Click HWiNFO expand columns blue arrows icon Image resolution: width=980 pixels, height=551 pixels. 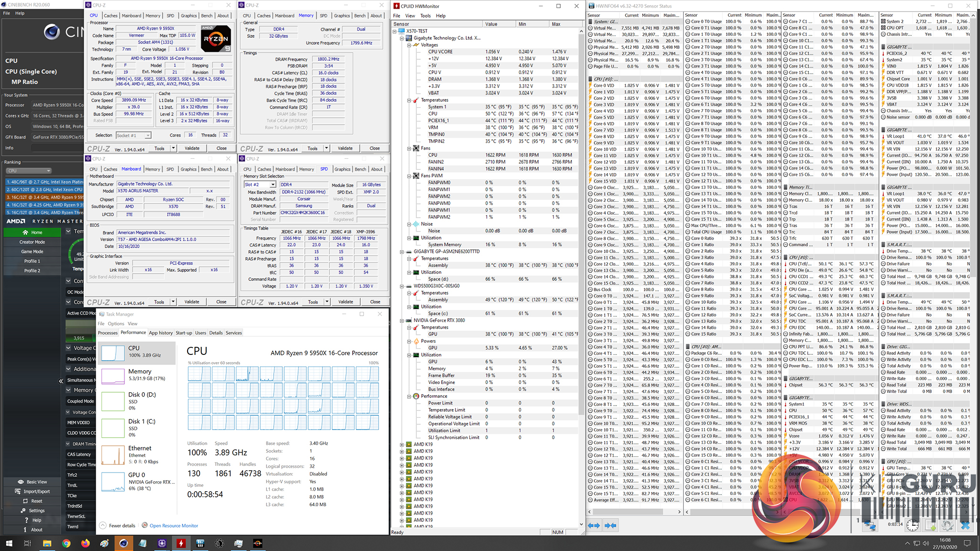tap(593, 526)
